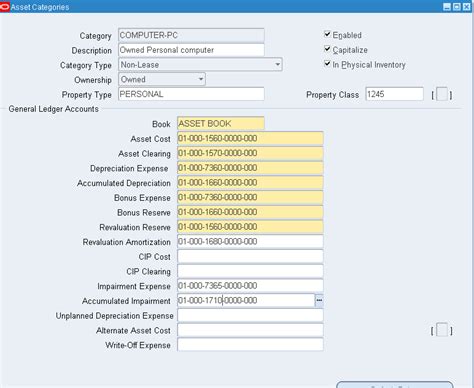Open the Accumulated Impairment list-of-values button
474x388 pixels.
pyautogui.click(x=319, y=300)
